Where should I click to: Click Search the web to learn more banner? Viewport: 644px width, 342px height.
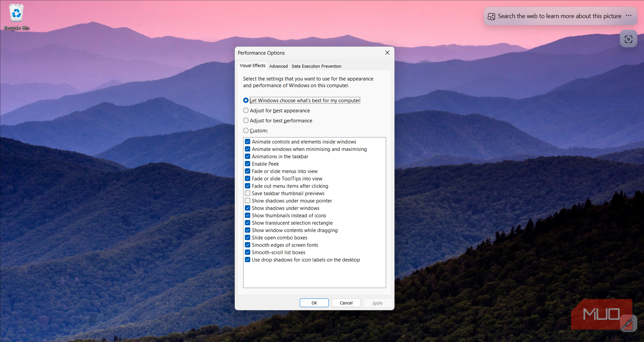tap(559, 16)
